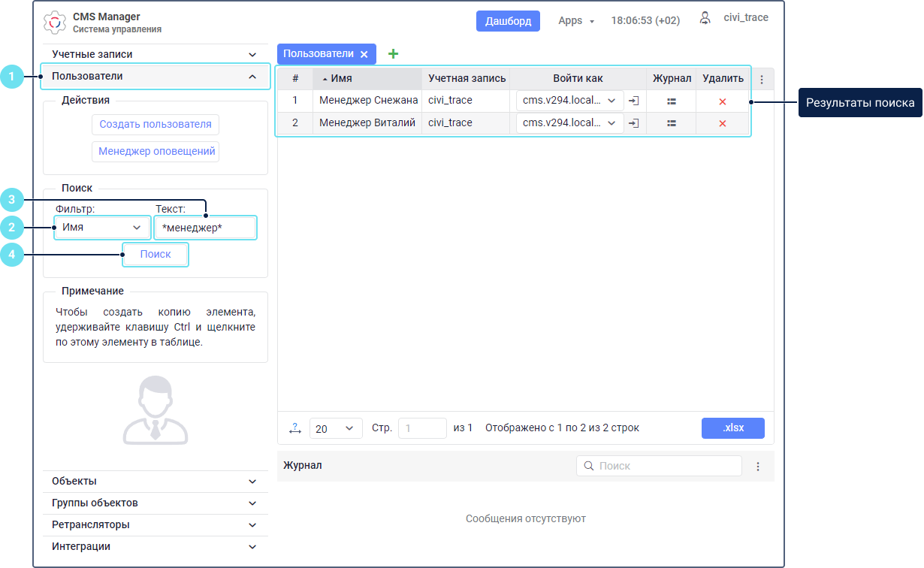Click the green plus add-tab icon
The width and height of the screenshot is (924, 568).
[393, 54]
